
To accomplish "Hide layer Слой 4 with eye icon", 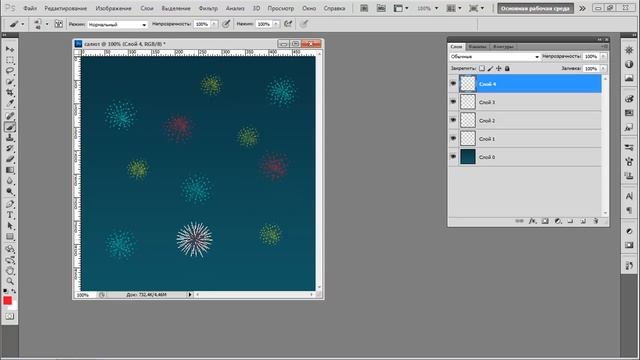I will 453,84.
